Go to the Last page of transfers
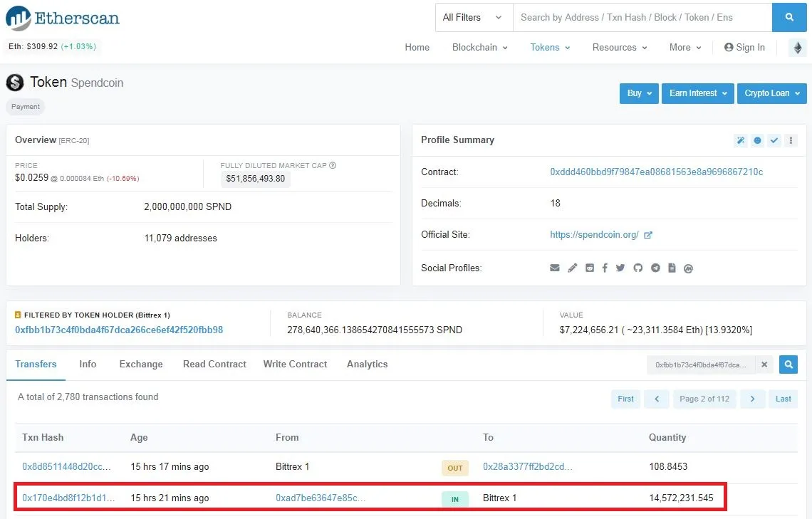This screenshot has width=812, height=519. [x=783, y=399]
